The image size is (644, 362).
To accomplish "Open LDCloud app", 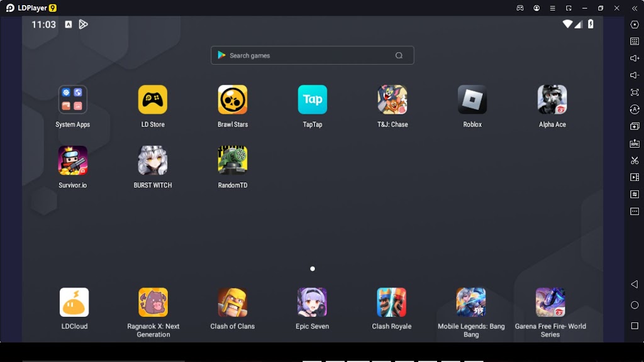I will point(74,302).
